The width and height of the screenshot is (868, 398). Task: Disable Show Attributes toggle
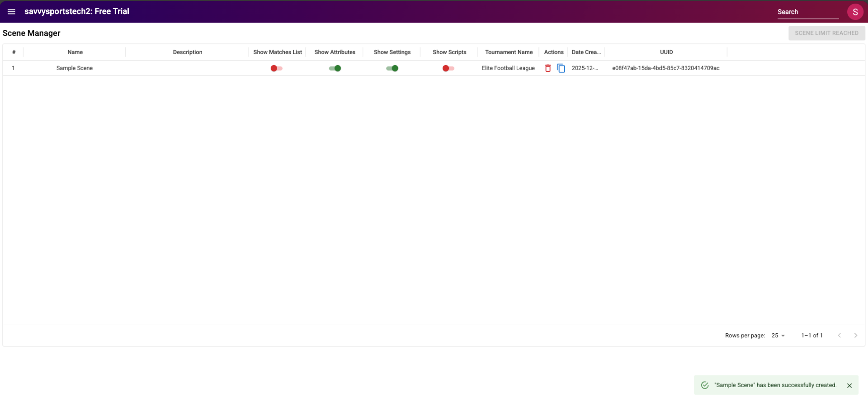click(335, 68)
